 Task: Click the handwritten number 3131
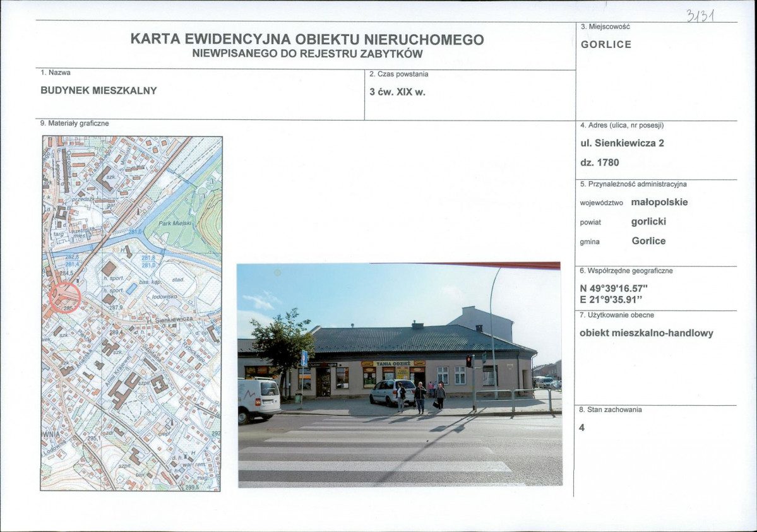coord(701,16)
